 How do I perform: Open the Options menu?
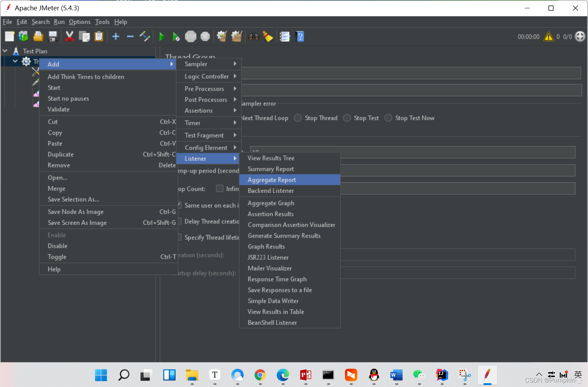point(80,22)
